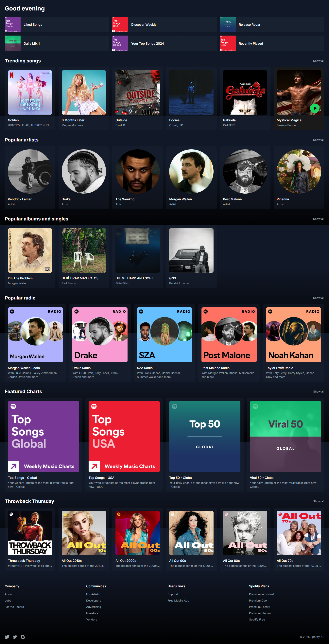Select the All Out 2000s playlist cover

point(138,533)
